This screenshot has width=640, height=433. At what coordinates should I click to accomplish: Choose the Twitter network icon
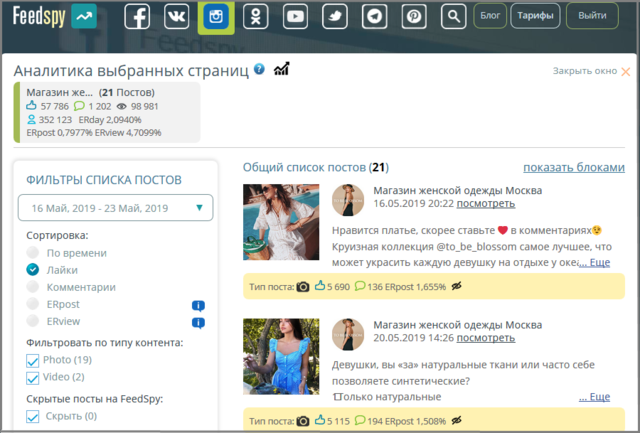pyautogui.click(x=335, y=17)
